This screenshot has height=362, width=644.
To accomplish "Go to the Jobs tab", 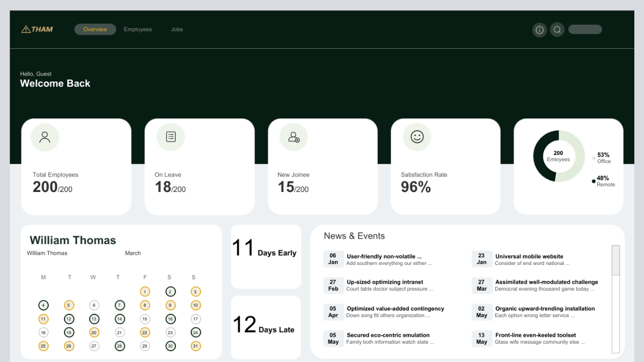I will coord(177,29).
